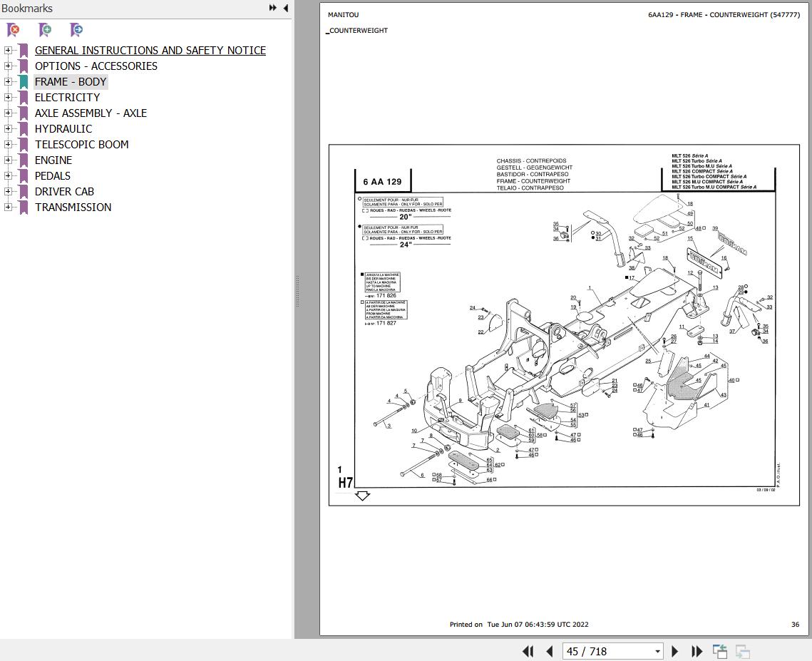Click the down arrow below H7 on diagram
Screen dimensions: 812x661
pos(362,496)
